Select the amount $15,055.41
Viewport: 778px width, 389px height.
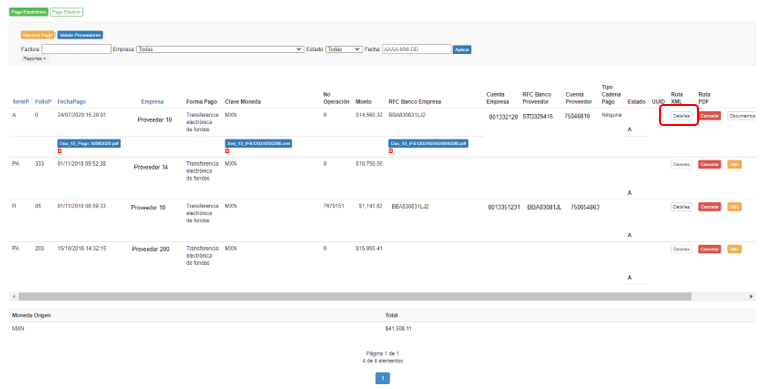369,248
